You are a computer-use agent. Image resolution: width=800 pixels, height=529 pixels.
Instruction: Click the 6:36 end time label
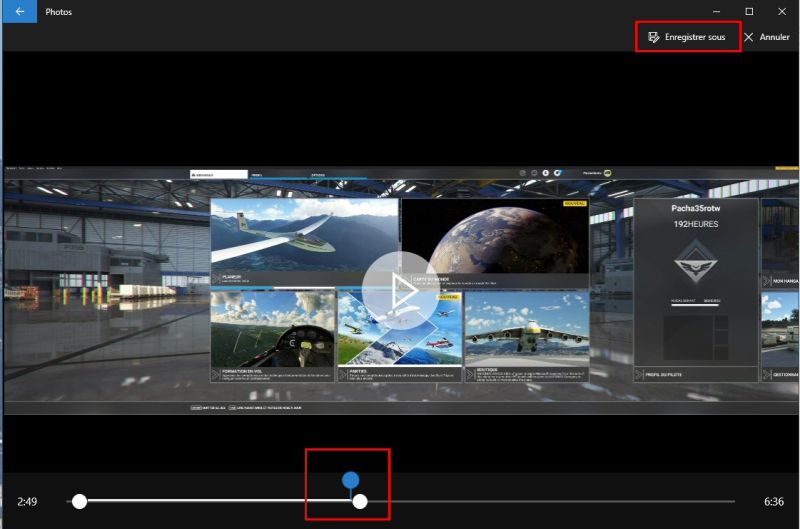point(773,501)
